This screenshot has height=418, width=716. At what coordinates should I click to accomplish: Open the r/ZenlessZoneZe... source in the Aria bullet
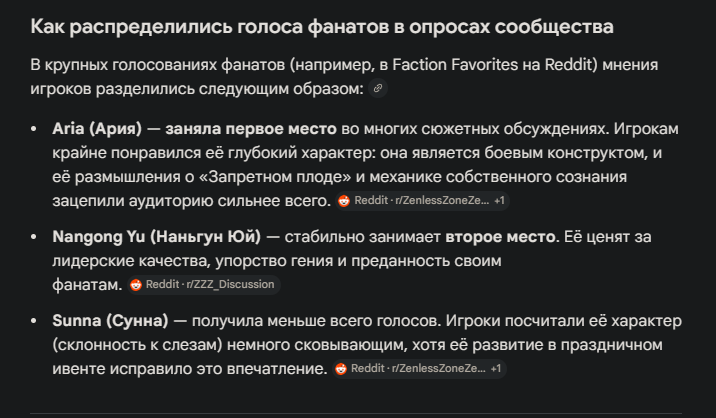422,201
